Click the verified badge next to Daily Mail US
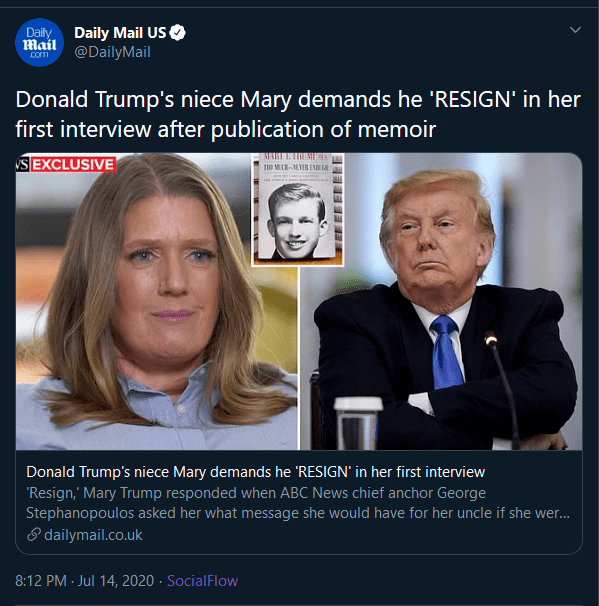This screenshot has width=599, height=606. click(177, 33)
